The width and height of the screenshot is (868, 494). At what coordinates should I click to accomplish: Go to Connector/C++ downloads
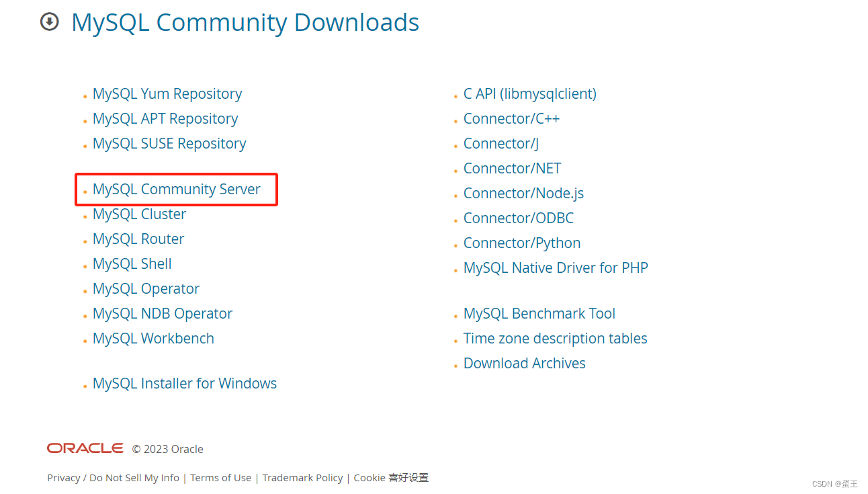pyautogui.click(x=511, y=119)
